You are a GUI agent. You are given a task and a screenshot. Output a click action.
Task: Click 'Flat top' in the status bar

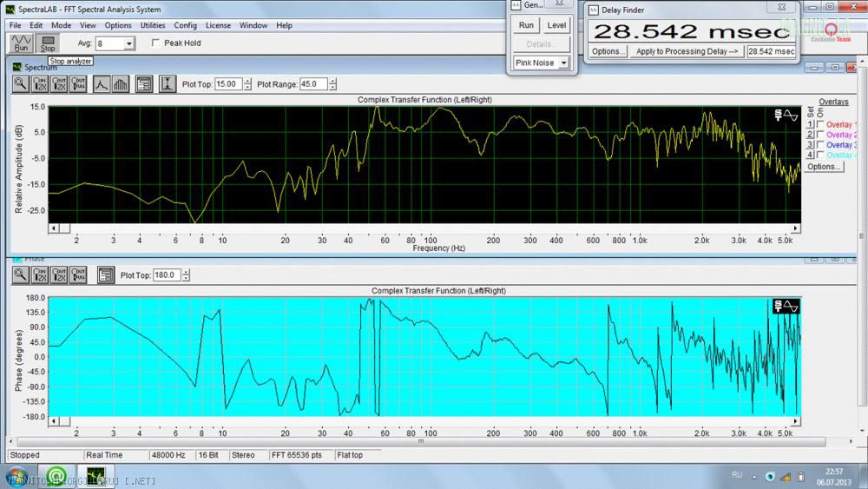point(350,454)
